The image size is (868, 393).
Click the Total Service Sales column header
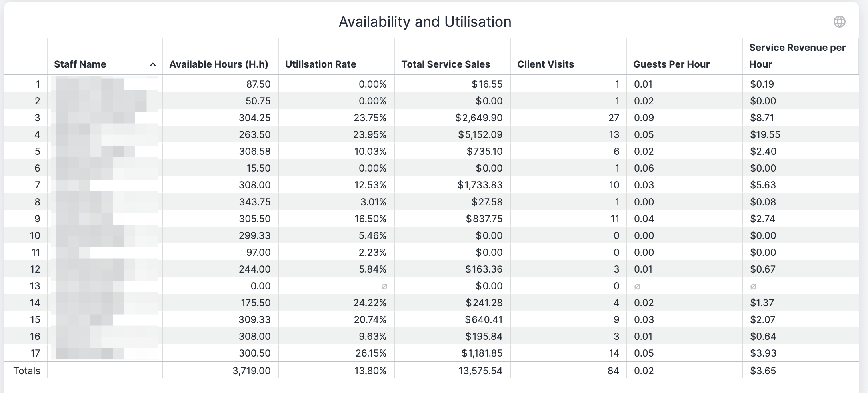pos(446,64)
